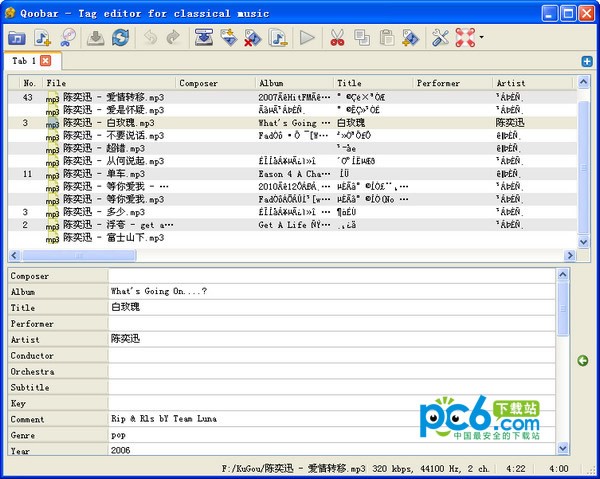
Task: Click the file list vertical scrollbar thumb
Action: 583,167
